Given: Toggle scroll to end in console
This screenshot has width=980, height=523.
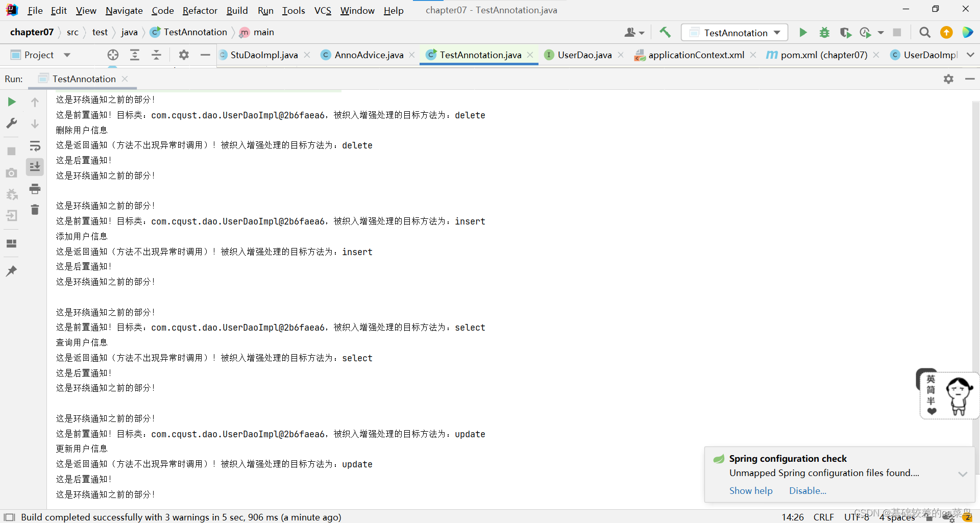Looking at the screenshot, I should (35, 167).
